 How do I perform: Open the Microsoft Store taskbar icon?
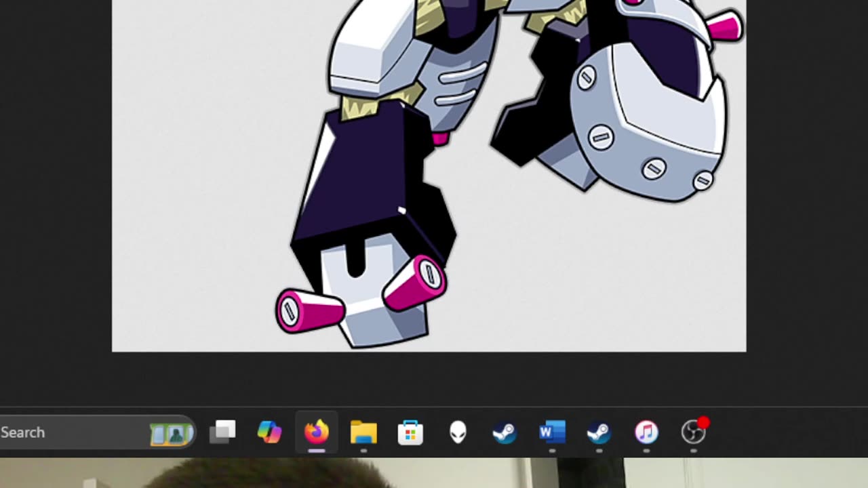[x=410, y=432]
